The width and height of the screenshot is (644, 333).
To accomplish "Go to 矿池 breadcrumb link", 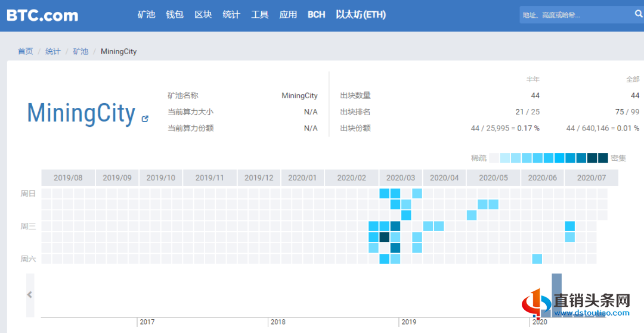I will pyautogui.click(x=80, y=51).
